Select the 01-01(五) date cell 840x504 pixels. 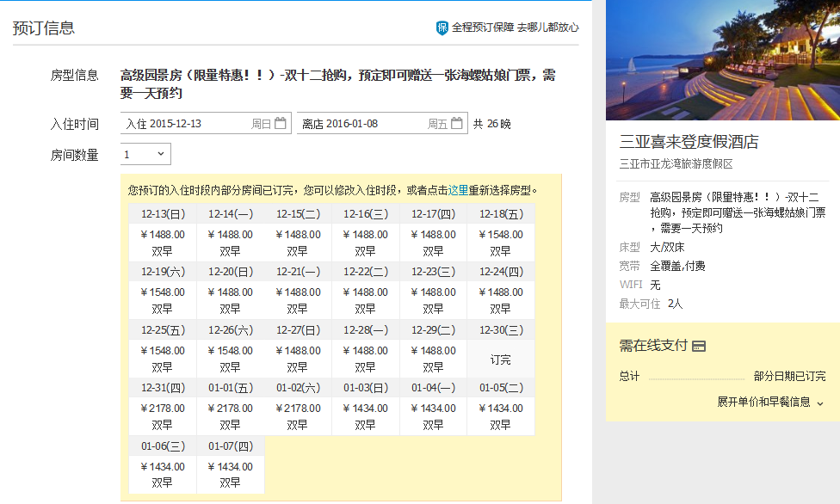coord(230,388)
